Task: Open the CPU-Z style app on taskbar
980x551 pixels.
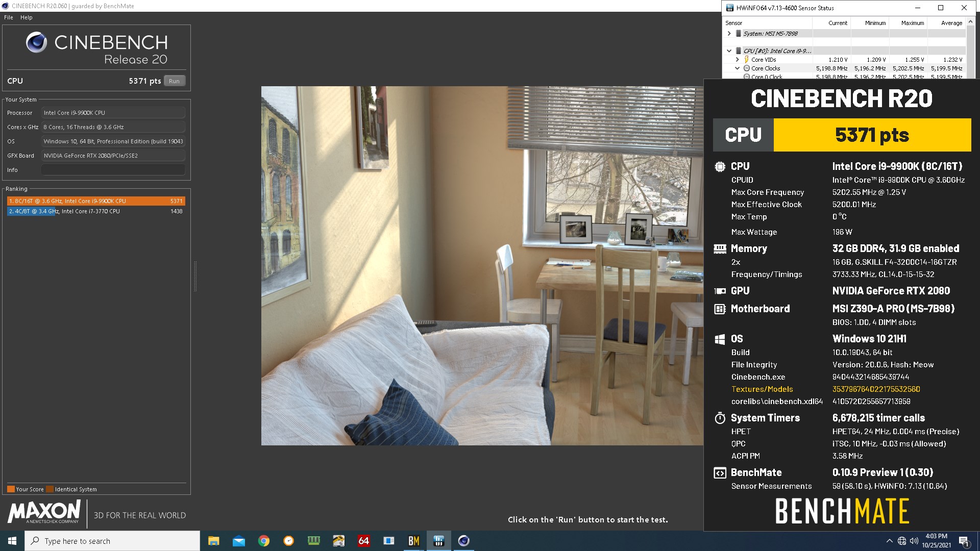Action: click(x=338, y=541)
